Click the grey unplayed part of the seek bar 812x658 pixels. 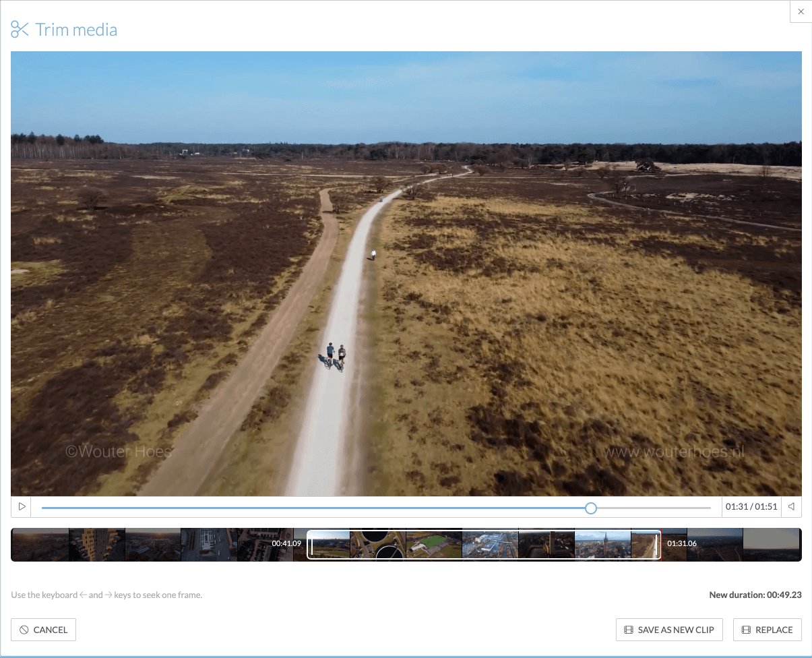[x=654, y=508]
